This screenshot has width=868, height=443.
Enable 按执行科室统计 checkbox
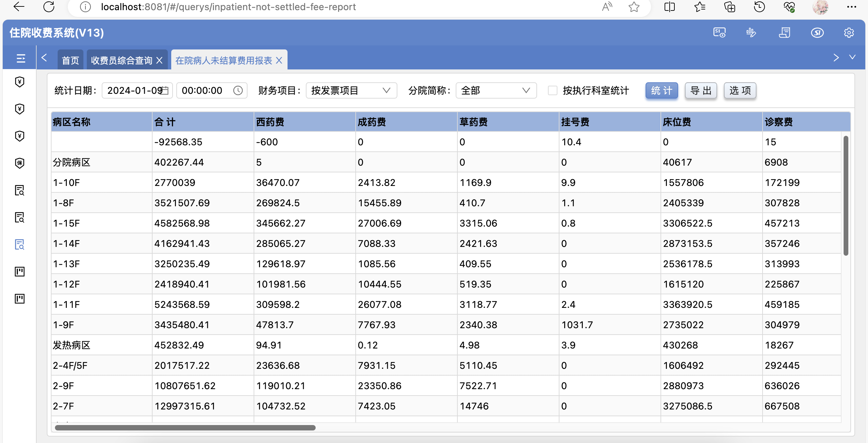(553, 90)
